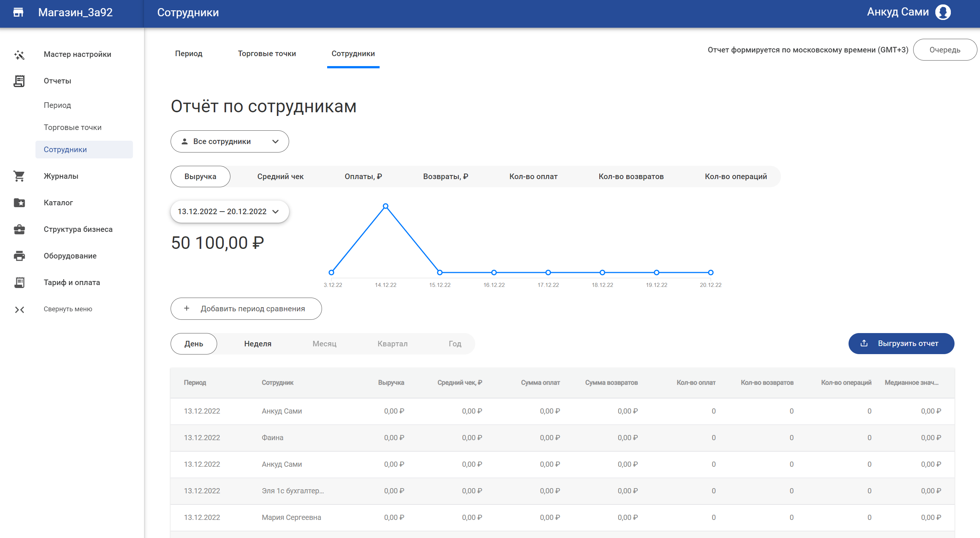The width and height of the screenshot is (980, 538).
Task: Click the 17.12.22 chart data point
Action: [x=548, y=273]
